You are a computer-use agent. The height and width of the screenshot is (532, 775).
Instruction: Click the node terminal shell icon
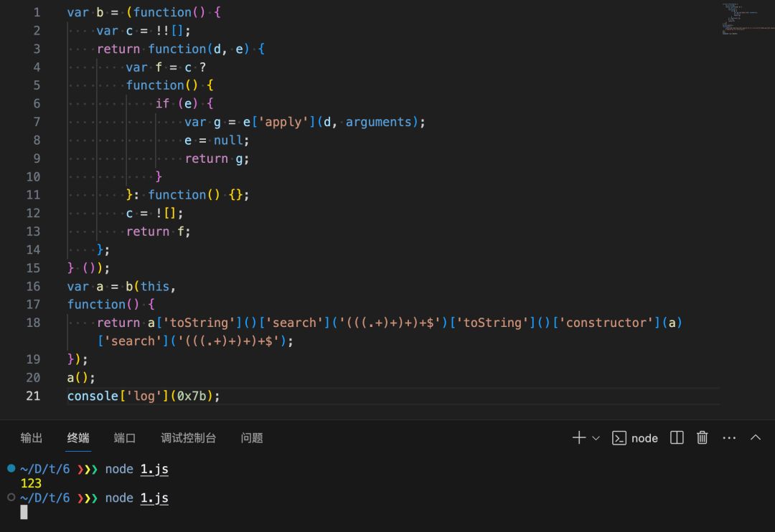point(619,438)
